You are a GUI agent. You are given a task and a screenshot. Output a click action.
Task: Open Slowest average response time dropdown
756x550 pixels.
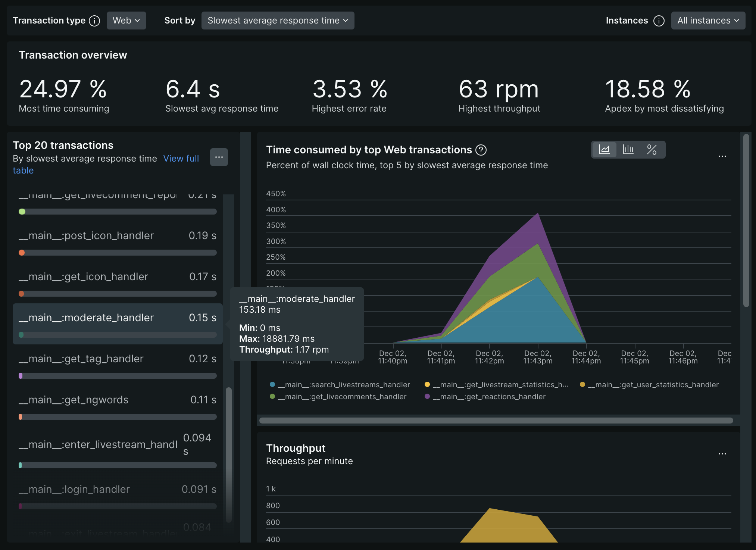(278, 21)
